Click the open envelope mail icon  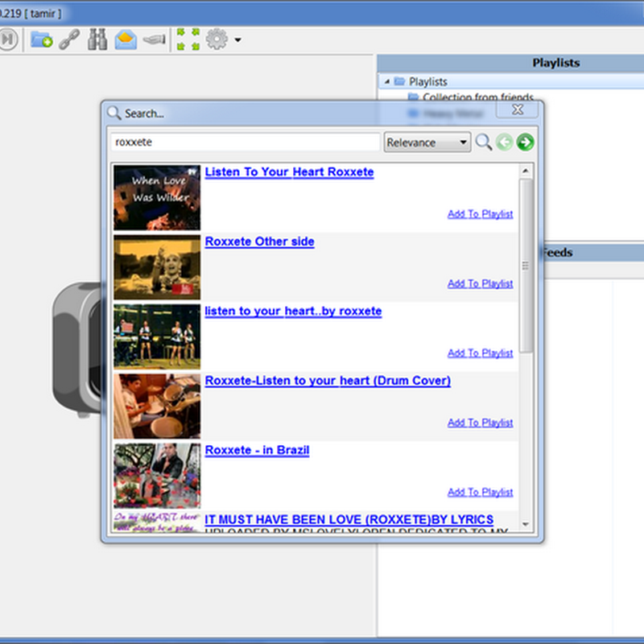point(126,39)
